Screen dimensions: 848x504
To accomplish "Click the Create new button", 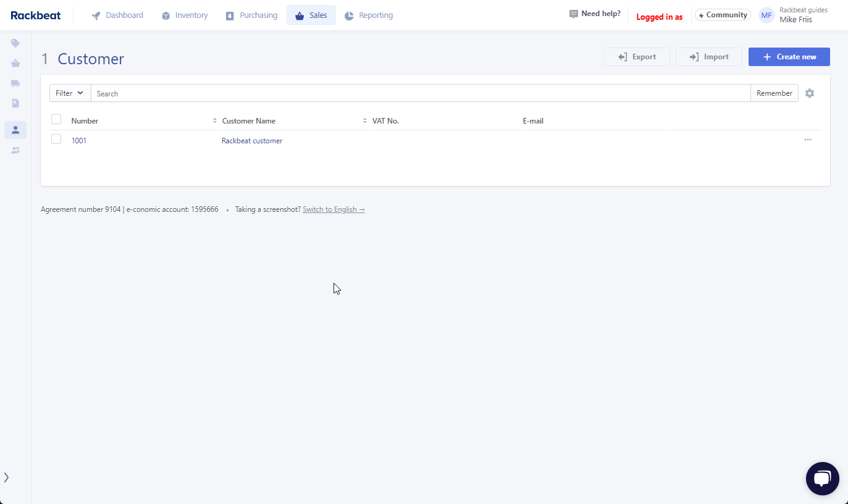I will [789, 56].
